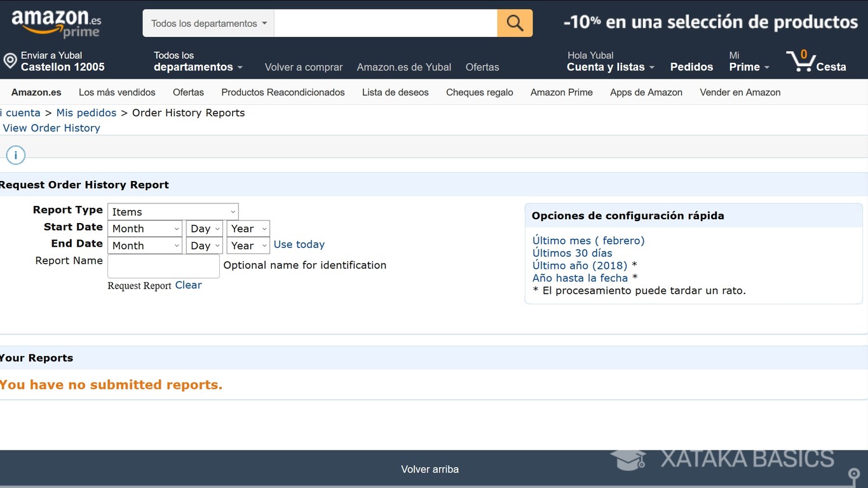Click the Mis pedidos breadcrumb
Viewport: 868px width, 488px height.
click(x=86, y=112)
